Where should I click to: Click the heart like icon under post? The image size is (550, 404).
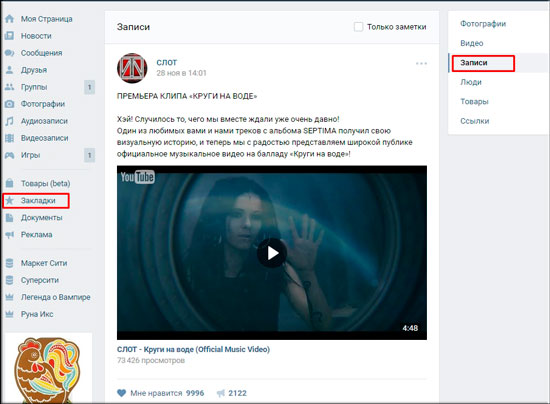click(x=121, y=393)
